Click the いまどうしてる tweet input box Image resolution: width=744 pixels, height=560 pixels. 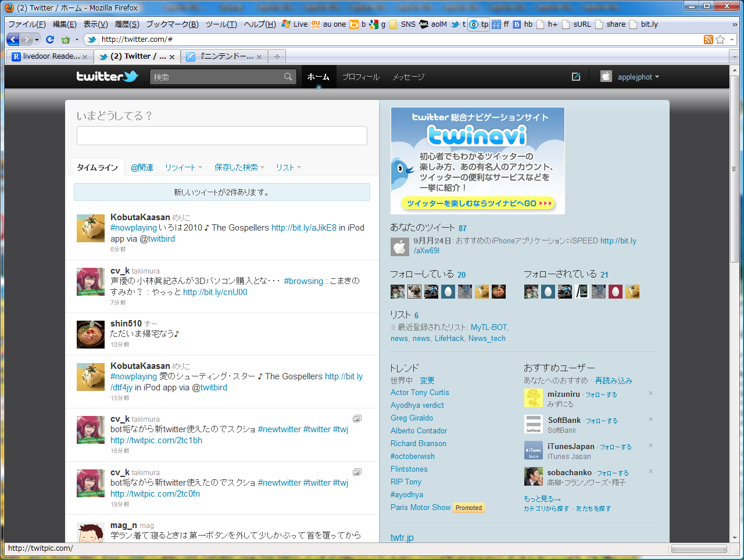click(x=222, y=135)
